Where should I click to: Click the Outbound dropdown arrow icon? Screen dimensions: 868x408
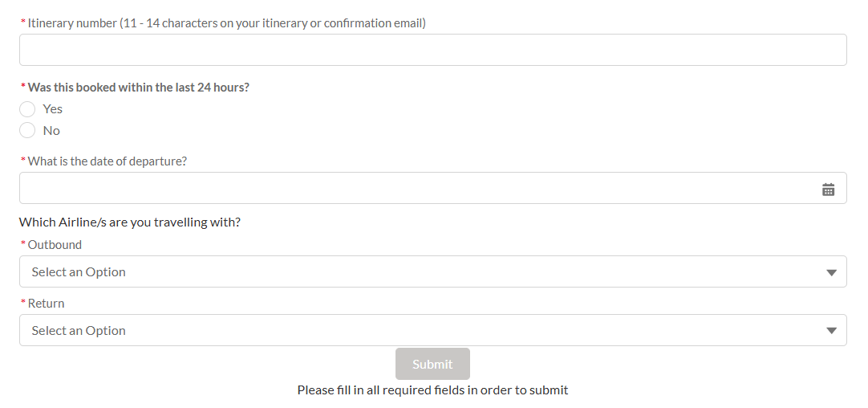pos(831,272)
